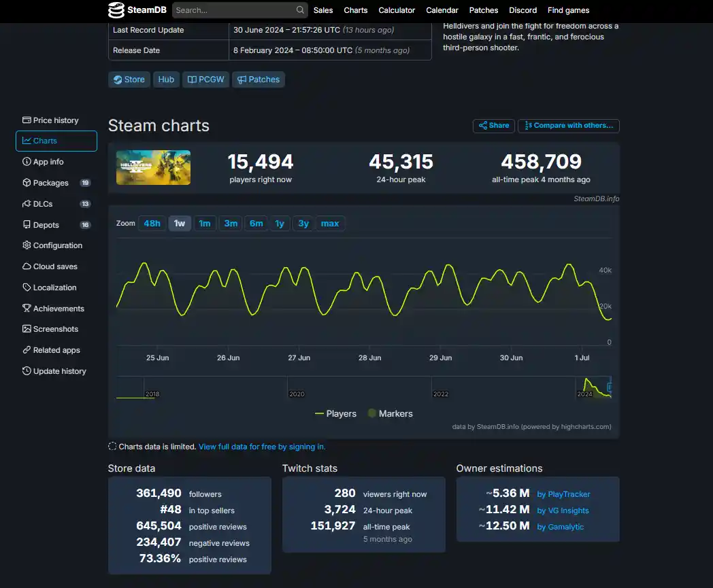Screen dimensions: 713x588
Task: Set chart zoom to 1y
Action: click(x=280, y=224)
